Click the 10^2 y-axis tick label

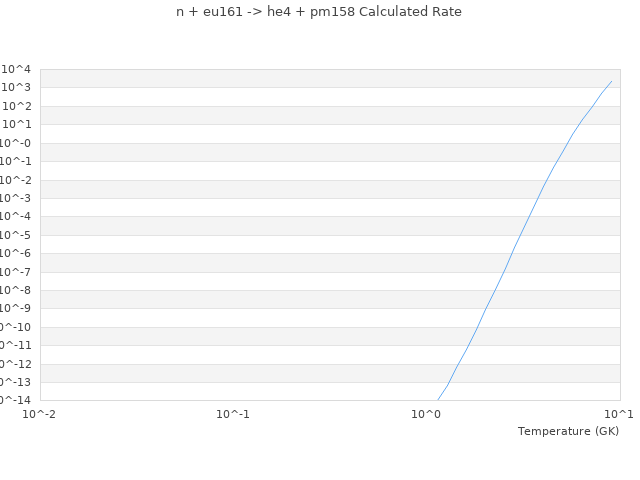point(17,106)
